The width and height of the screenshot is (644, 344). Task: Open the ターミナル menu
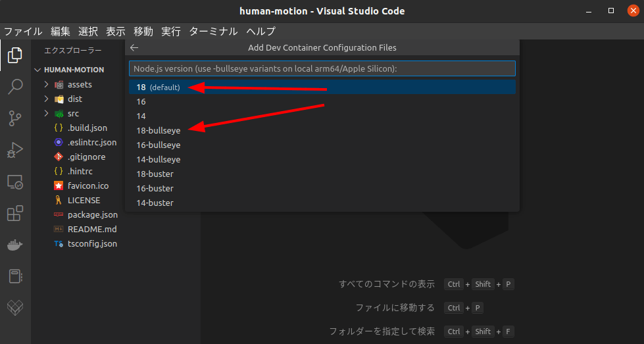click(213, 31)
